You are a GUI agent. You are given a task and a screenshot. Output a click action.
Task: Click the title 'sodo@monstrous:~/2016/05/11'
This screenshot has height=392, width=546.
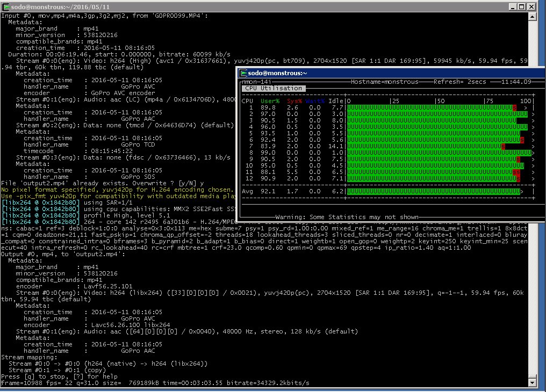(x=60, y=6)
